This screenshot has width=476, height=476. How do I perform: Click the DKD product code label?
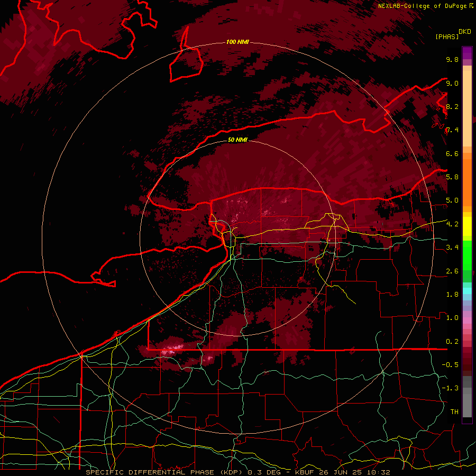point(465,32)
